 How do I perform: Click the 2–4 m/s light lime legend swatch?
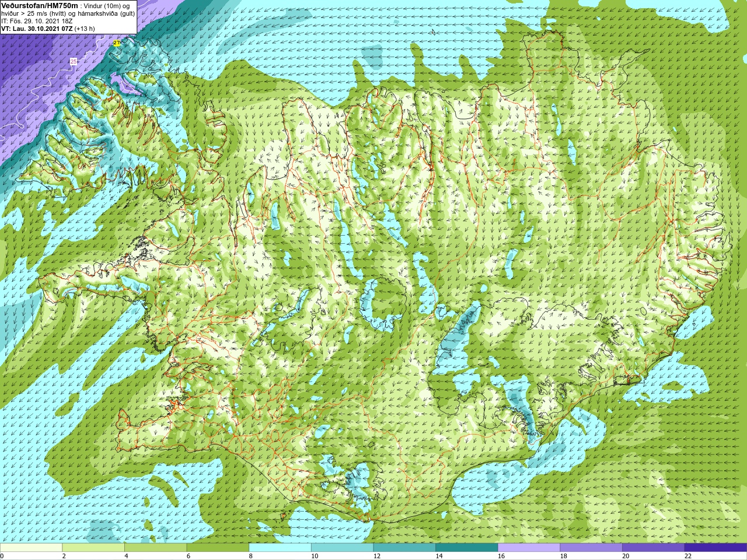pos(93,548)
